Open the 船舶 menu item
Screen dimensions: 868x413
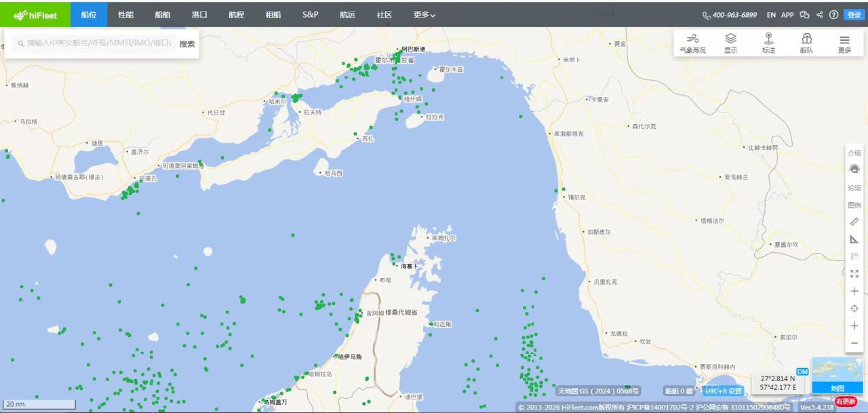pyautogui.click(x=163, y=14)
